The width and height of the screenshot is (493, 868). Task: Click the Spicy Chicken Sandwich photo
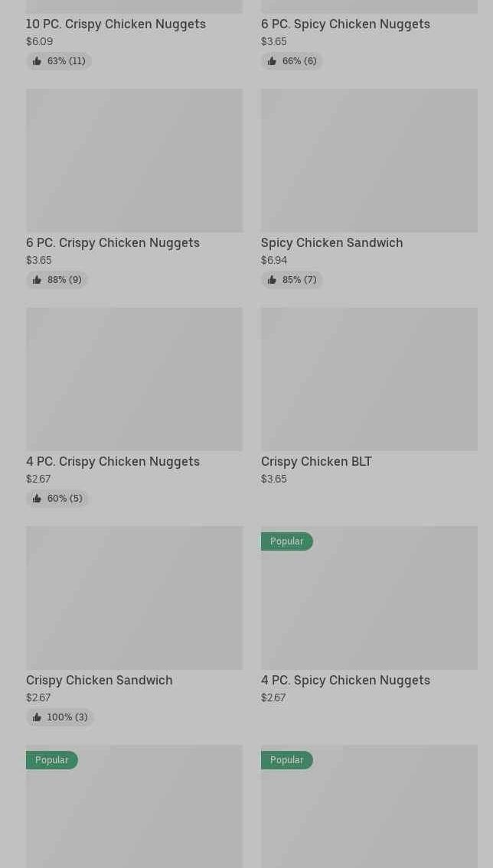coord(369,161)
